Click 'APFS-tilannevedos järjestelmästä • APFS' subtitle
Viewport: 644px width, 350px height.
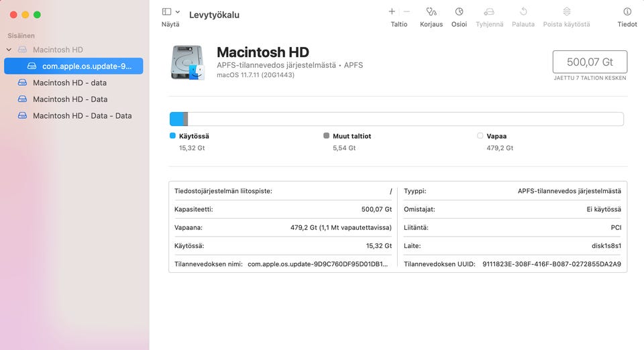click(x=290, y=65)
